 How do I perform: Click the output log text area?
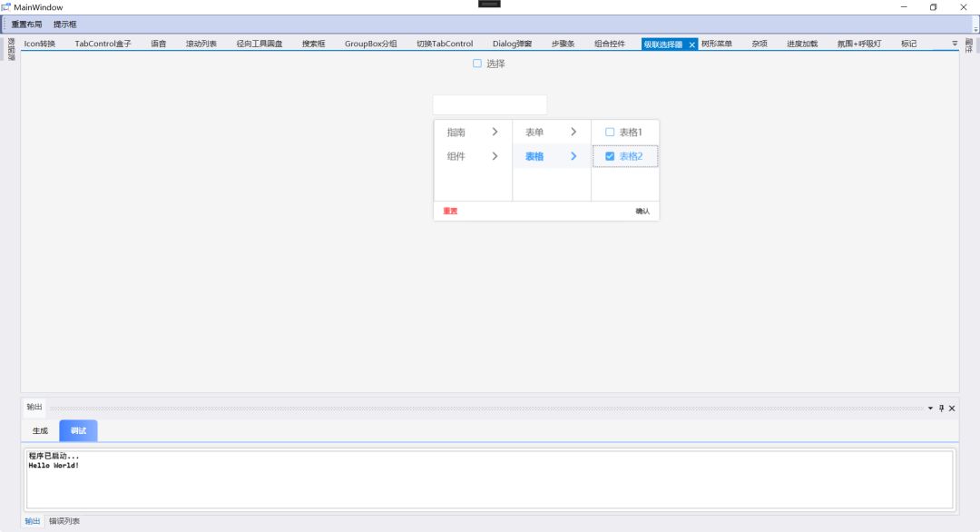[x=489, y=479]
